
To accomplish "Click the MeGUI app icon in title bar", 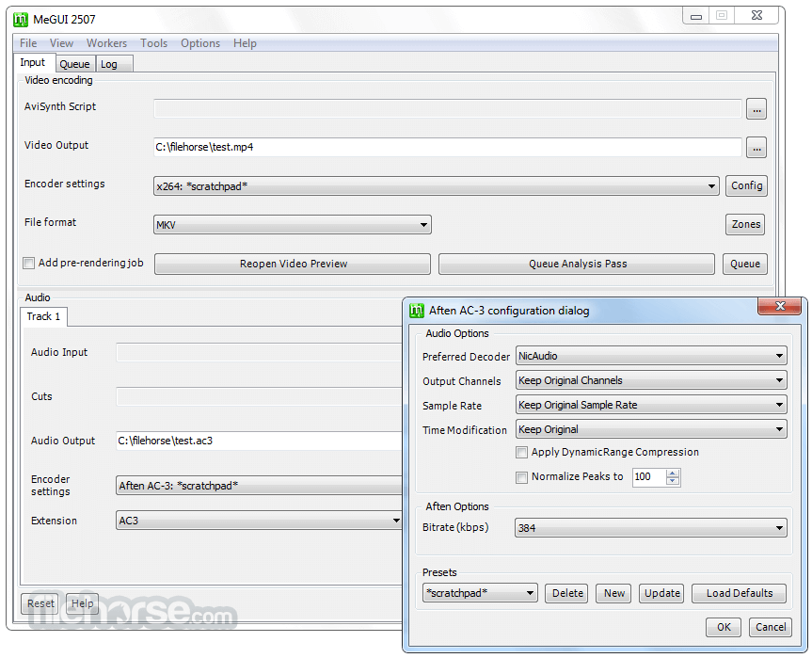I will coord(21,20).
